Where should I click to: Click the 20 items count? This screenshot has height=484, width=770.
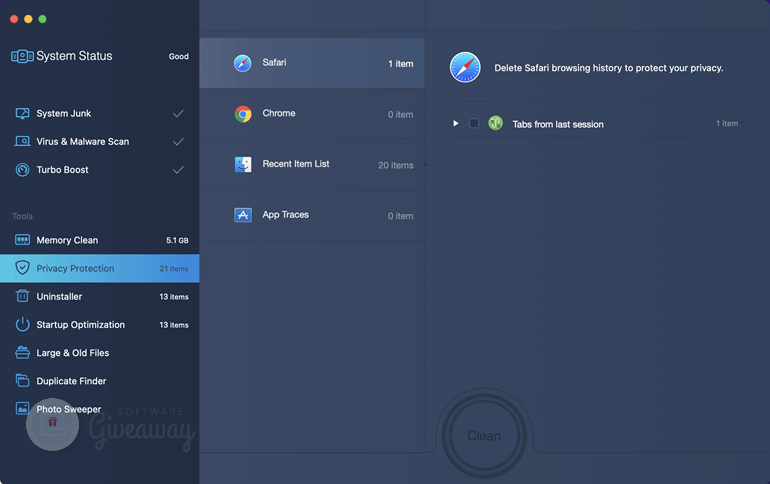395,165
